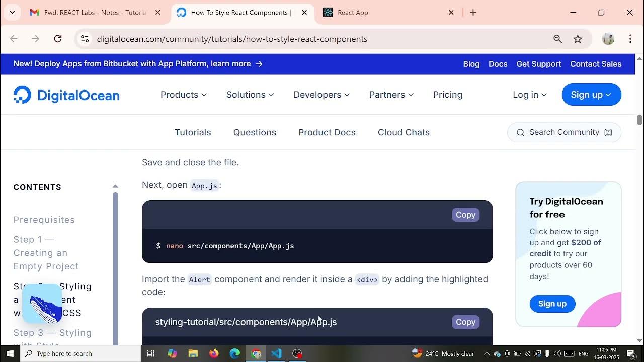
Task: Copy the styling-tutorial App.js code block
Action: pos(465,322)
